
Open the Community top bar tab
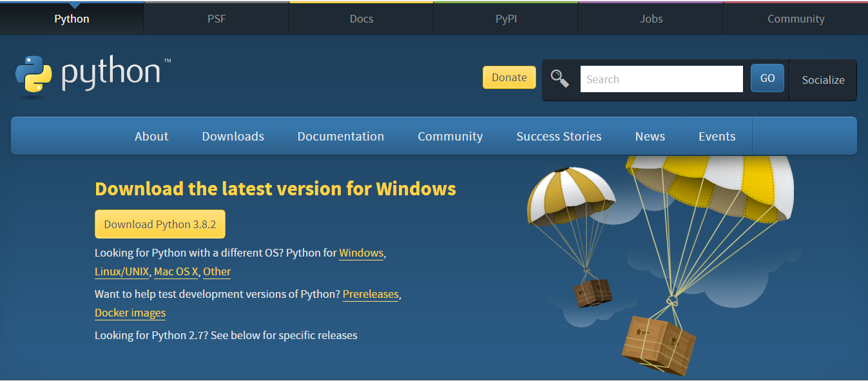click(x=796, y=19)
